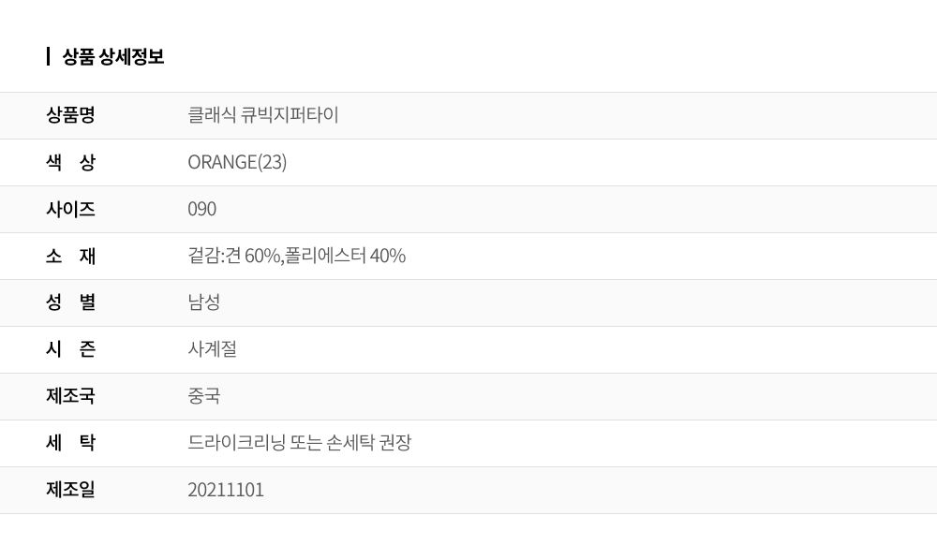Image resolution: width=937 pixels, height=560 pixels.
Task: Select the manufacture date 20211101
Action: tap(226, 490)
